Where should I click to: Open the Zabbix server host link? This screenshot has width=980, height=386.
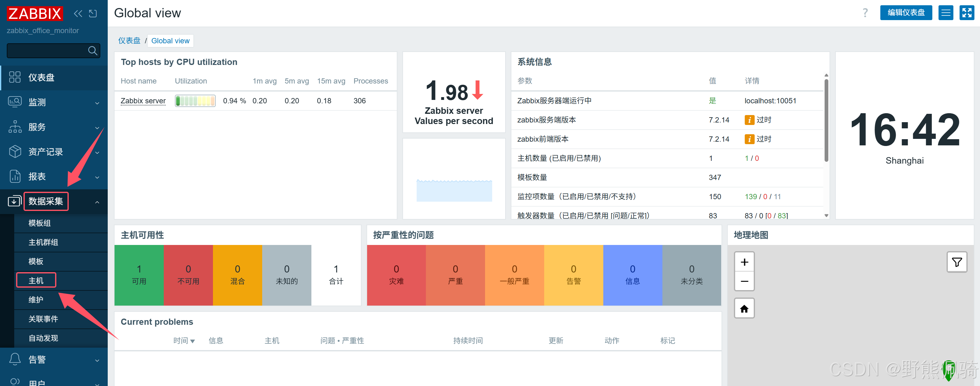tap(143, 101)
